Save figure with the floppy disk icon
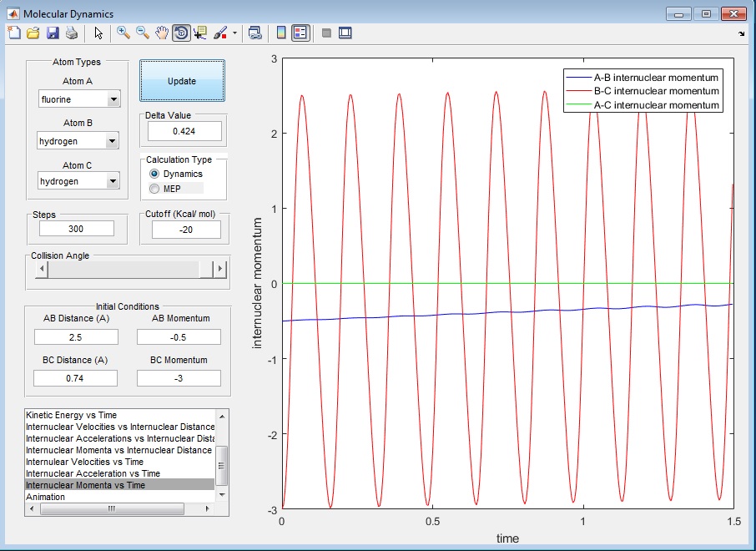 pos(52,33)
